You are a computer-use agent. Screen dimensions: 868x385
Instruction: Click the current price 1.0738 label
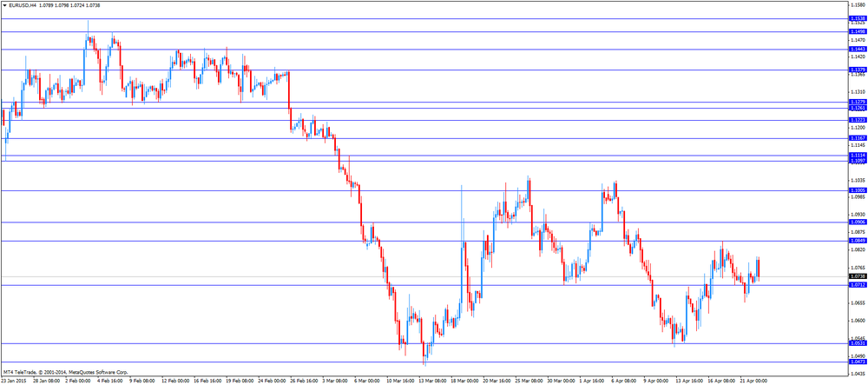(858, 275)
